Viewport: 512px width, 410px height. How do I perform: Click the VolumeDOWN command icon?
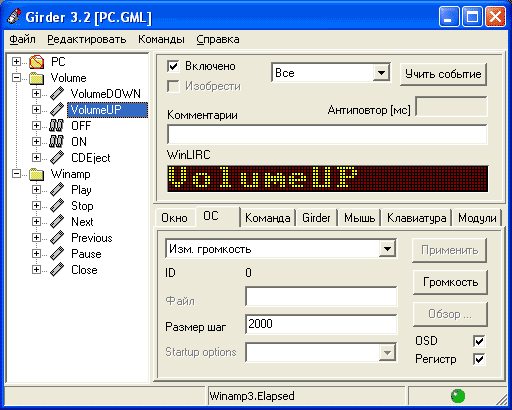tap(57, 94)
